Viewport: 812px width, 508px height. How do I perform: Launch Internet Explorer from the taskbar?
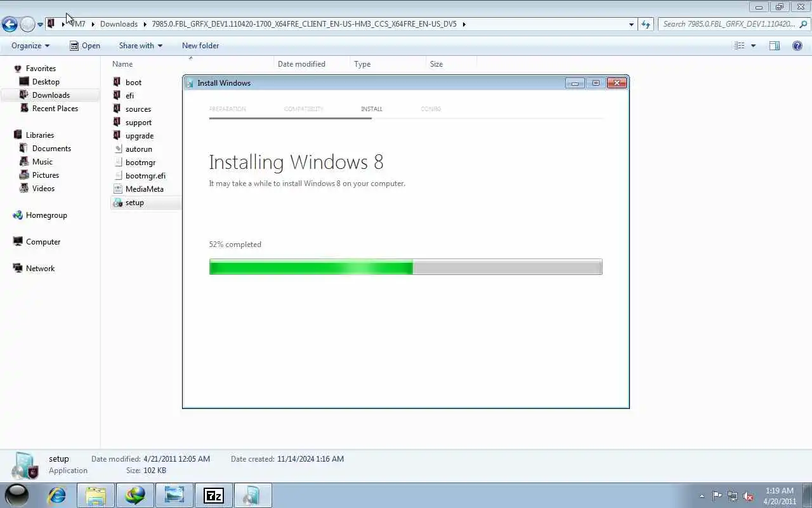[57, 495]
